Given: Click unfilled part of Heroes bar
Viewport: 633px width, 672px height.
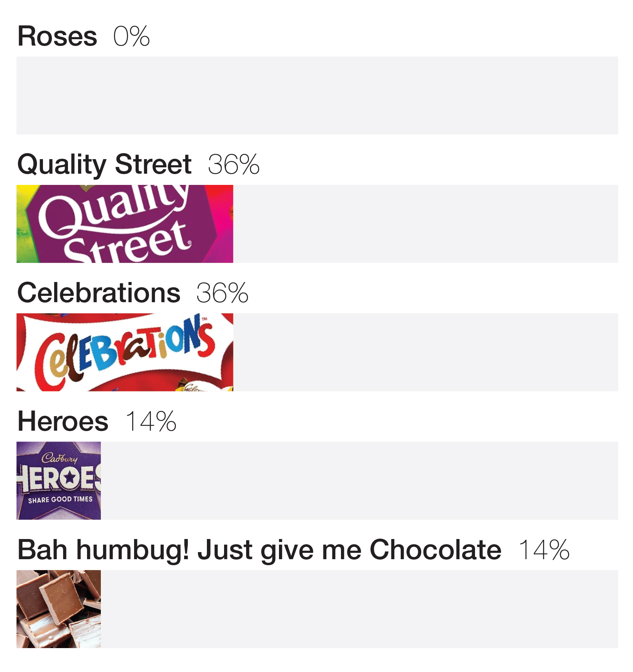Looking at the screenshot, I should 360,481.
